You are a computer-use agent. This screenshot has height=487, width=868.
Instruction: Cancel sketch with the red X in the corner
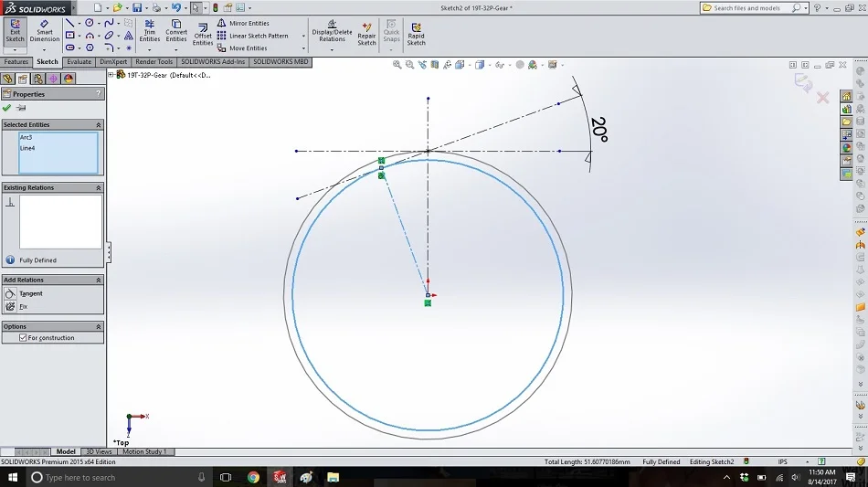point(822,98)
